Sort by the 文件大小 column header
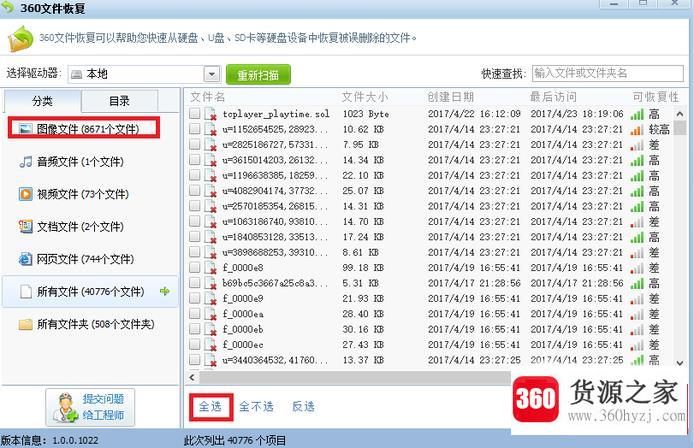This screenshot has height=448, width=694. coord(365,97)
